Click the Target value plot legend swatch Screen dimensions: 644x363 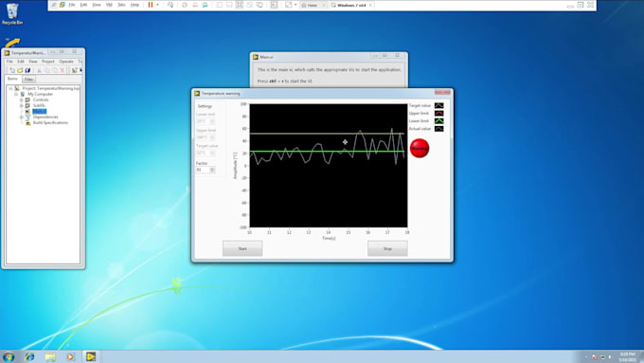point(439,105)
